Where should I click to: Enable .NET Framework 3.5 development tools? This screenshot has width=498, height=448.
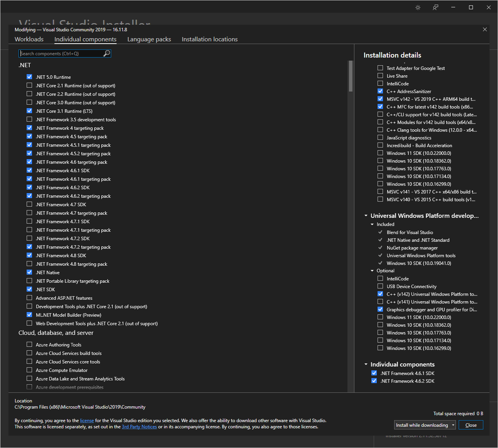coord(29,119)
